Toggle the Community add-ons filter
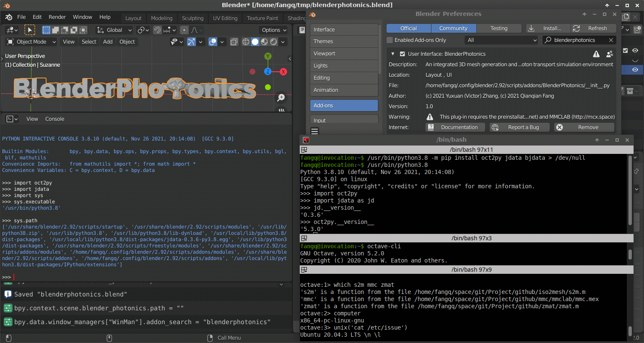Image resolution: width=644 pixels, height=343 pixels. pyautogui.click(x=454, y=28)
